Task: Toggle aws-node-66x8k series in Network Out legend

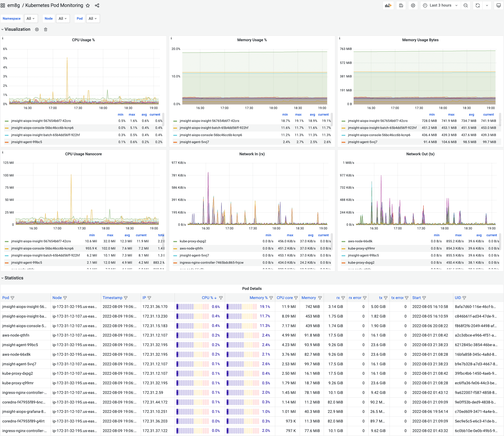Action: pyautogui.click(x=360, y=241)
